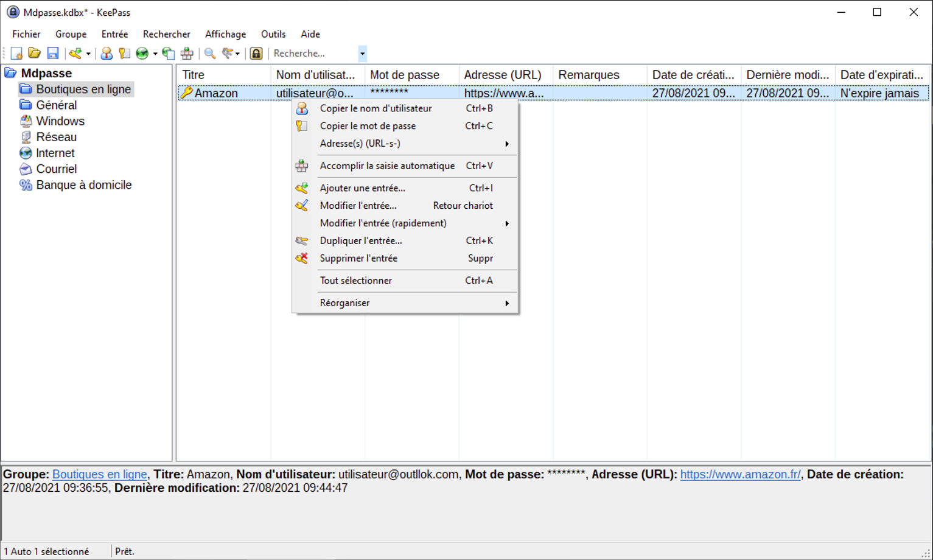The width and height of the screenshot is (933, 560).
Task: Choose Modifier l'entrée... in context menu
Action: (405, 206)
